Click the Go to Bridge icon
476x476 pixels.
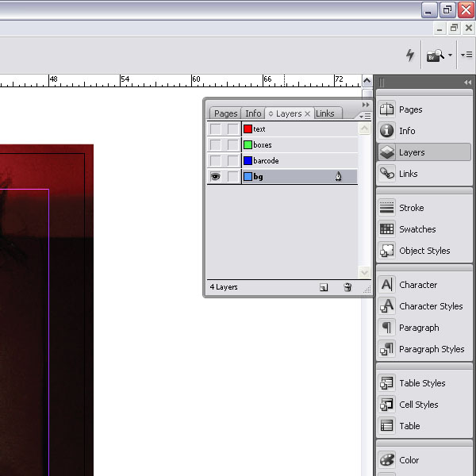436,56
